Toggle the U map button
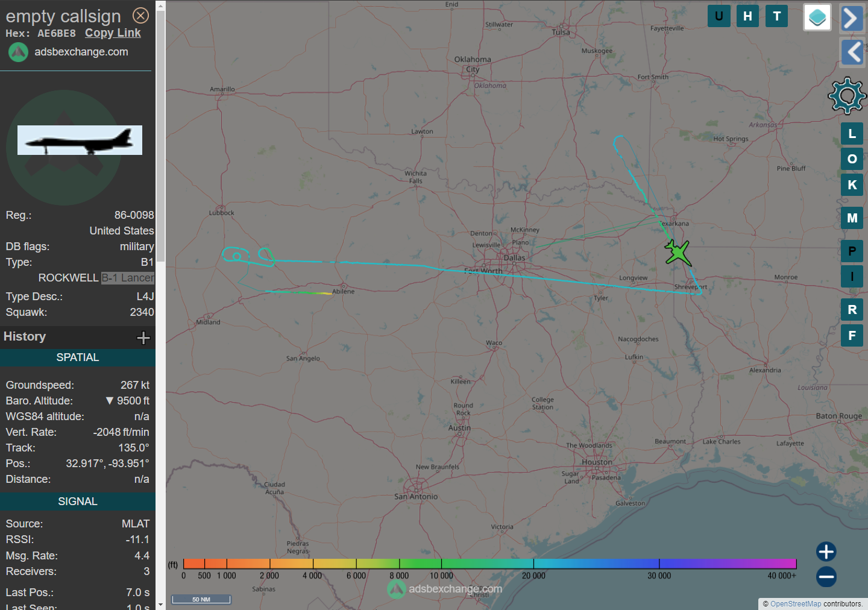This screenshot has width=868, height=610. pos(719,16)
